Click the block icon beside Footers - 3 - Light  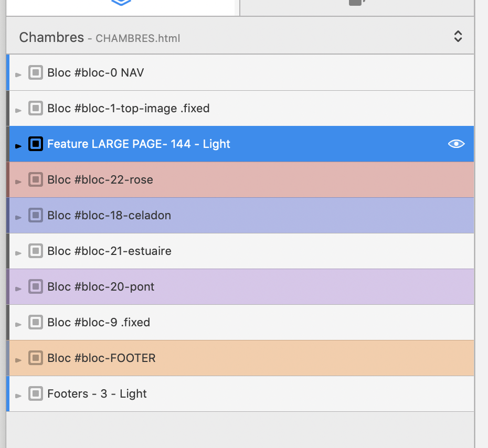coord(35,393)
